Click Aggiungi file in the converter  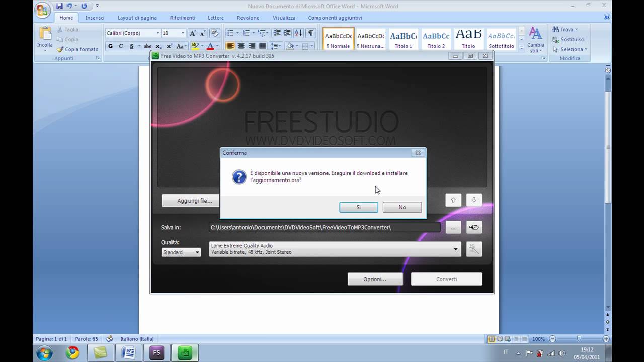194,201
